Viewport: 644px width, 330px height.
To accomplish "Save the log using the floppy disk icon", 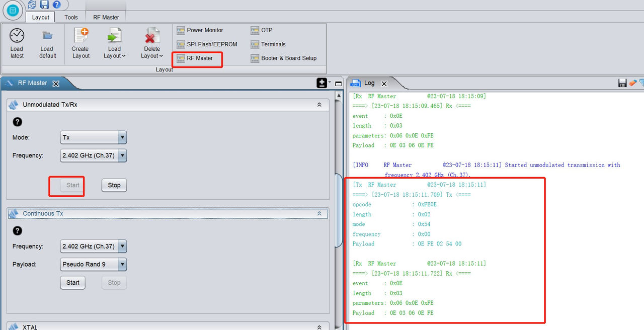I will (622, 83).
